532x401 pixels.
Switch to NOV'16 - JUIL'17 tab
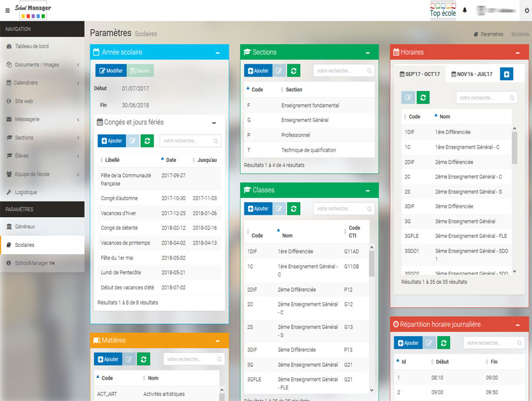point(471,73)
